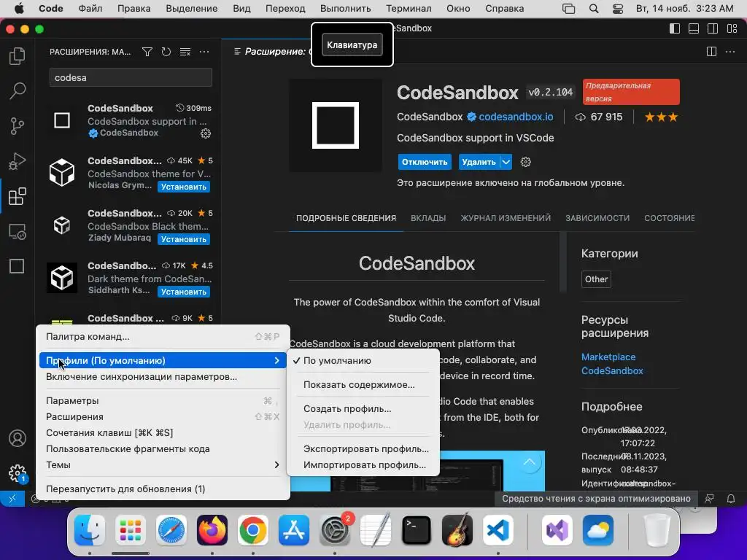The image size is (747, 560).
Task: Open the codesandbox.io publisher link
Action: point(516,117)
